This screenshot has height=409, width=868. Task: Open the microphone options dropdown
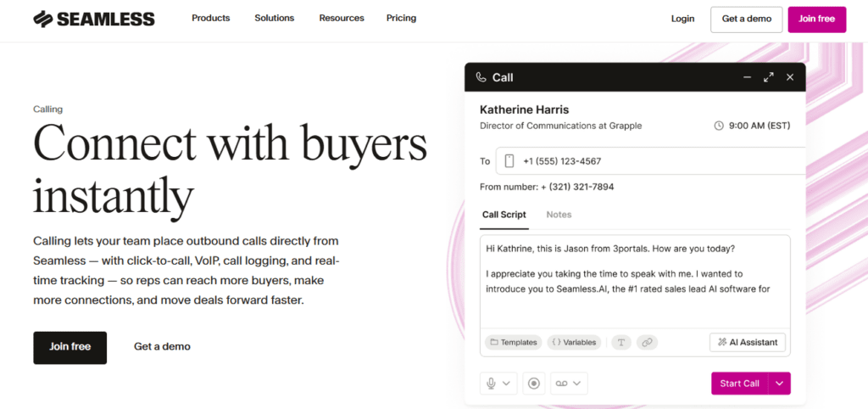click(498, 384)
